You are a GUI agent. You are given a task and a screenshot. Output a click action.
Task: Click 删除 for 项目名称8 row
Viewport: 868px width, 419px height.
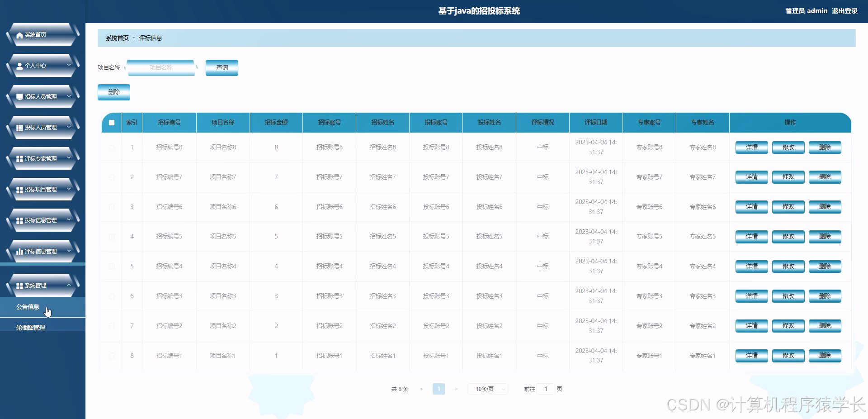coord(825,148)
